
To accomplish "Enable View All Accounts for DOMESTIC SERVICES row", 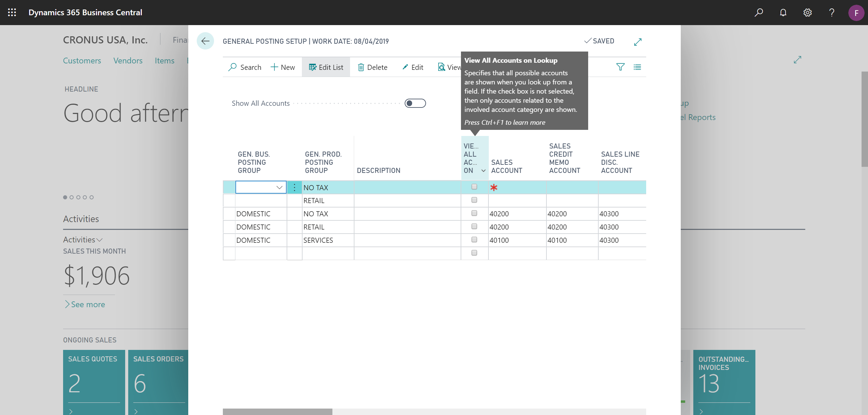I will click(474, 239).
